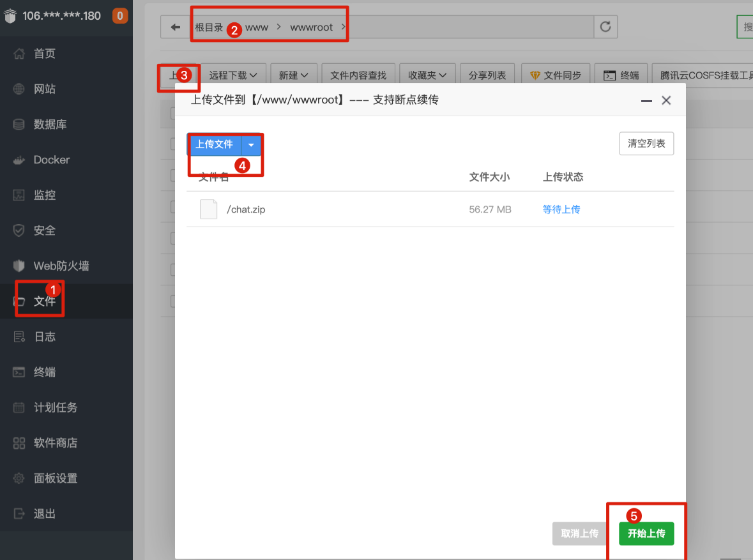Click the 软件商店 grid icon
Image resolution: width=753 pixels, height=560 pixels.
click(x=19, y=443)
